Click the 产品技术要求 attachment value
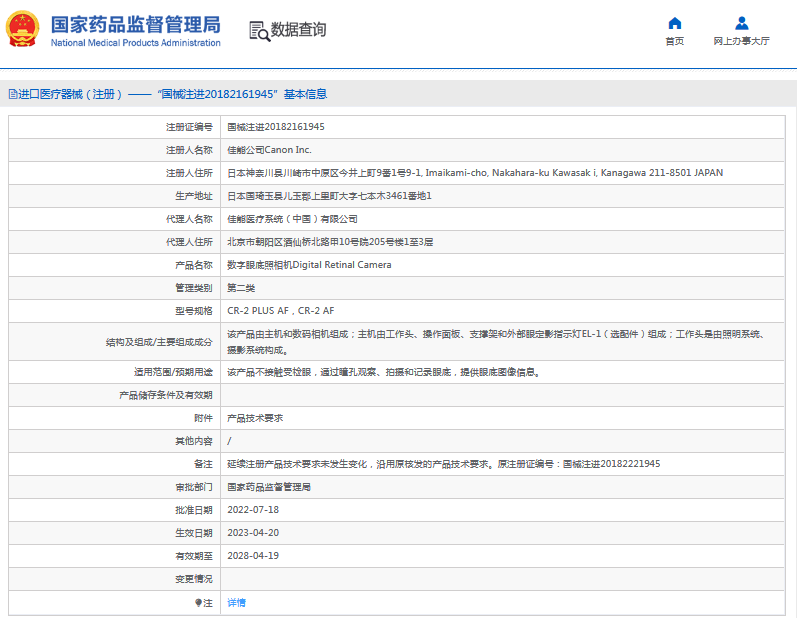This screenshot has height=618, width=797. (255, 418)
